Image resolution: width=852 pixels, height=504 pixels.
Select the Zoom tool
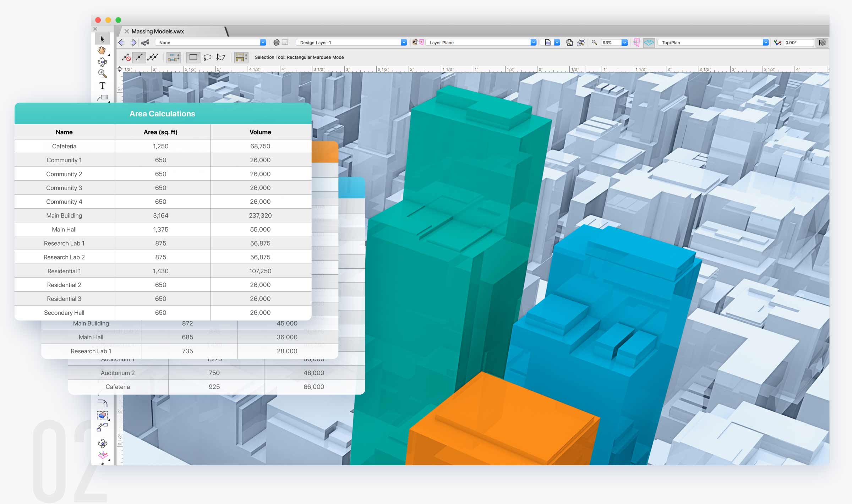click(102, 73)
